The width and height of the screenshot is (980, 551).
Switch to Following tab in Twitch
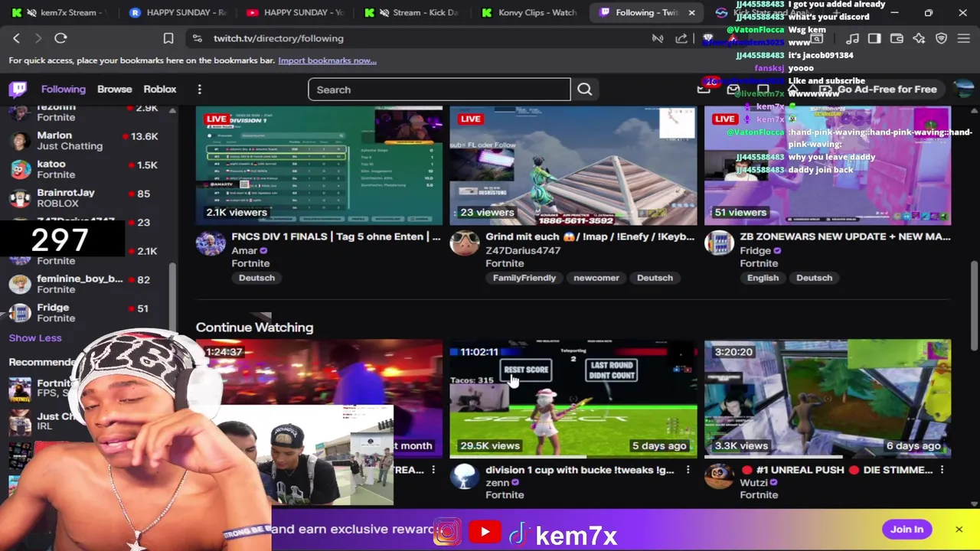64,90
